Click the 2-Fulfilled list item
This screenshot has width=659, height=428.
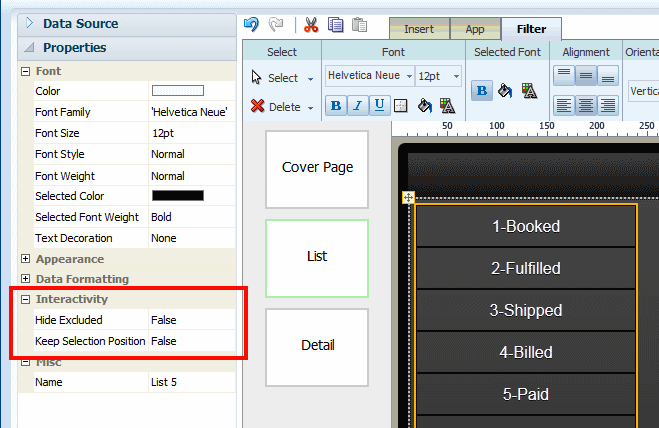(x=526, y=268)
